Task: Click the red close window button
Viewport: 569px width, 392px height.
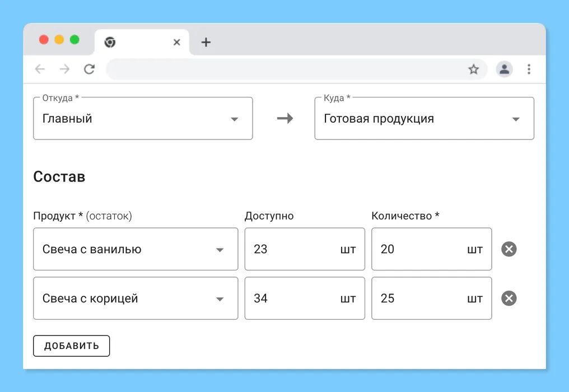Action: click(44, 40)
